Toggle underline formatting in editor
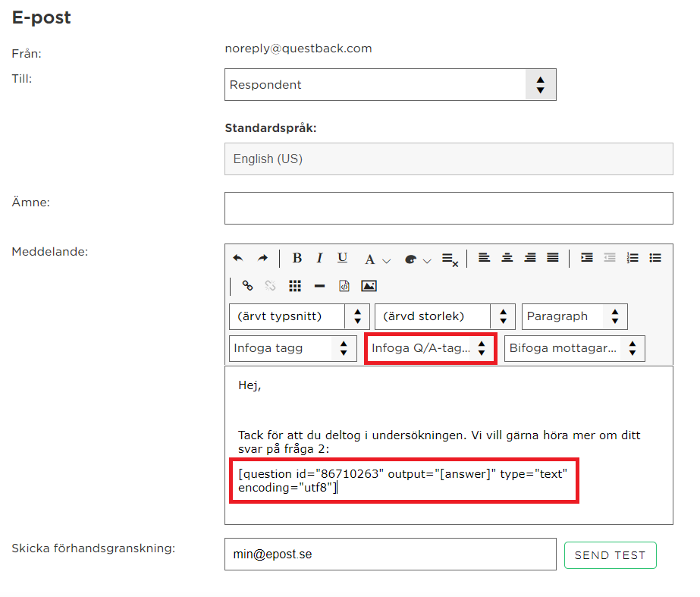The height and width of the screenshot is (597, 700). click(x=342, y=258)
